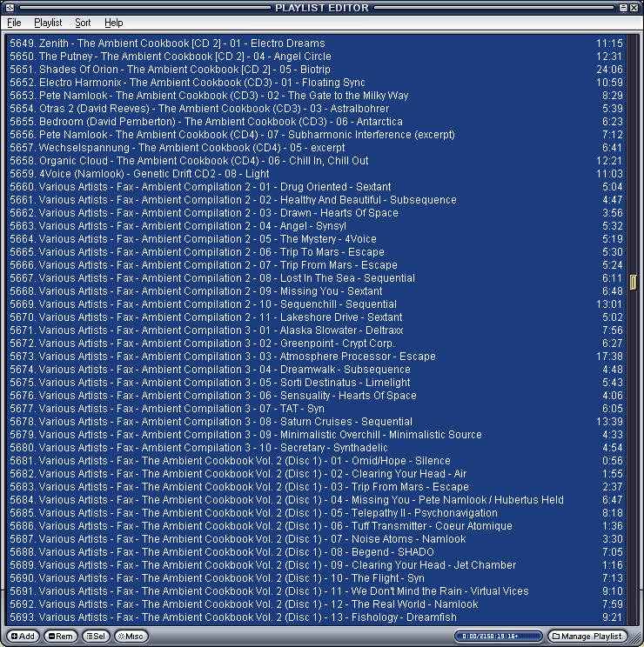
Task: Select track 5670 Lakeshore Drive - Sextant
Action: (x=316, y=317)
